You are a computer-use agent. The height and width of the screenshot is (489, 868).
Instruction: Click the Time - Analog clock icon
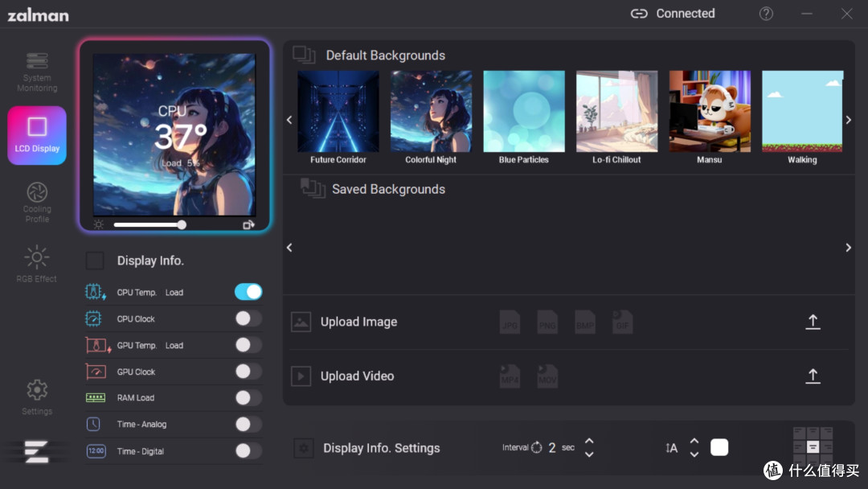tap(93, 424)
